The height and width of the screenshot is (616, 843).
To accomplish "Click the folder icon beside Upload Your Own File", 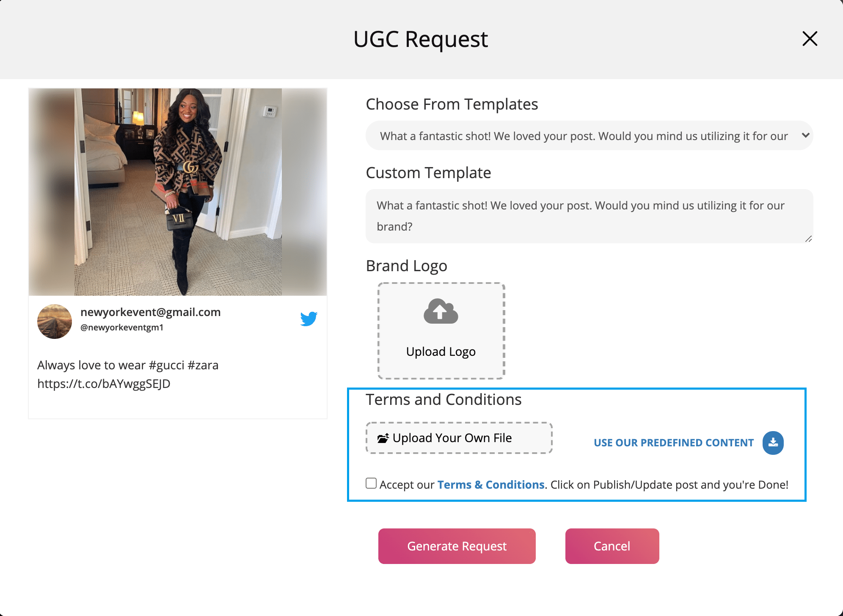I will [x=383, y=438].
